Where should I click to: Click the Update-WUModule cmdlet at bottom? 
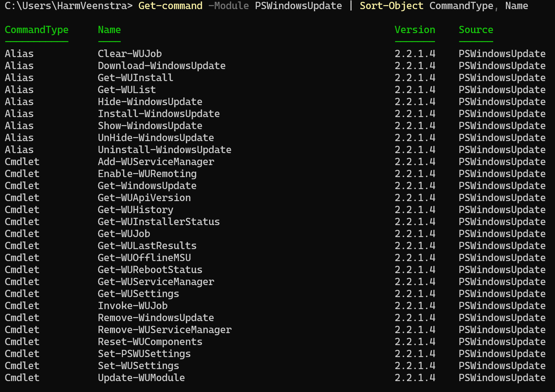point(141,377)
